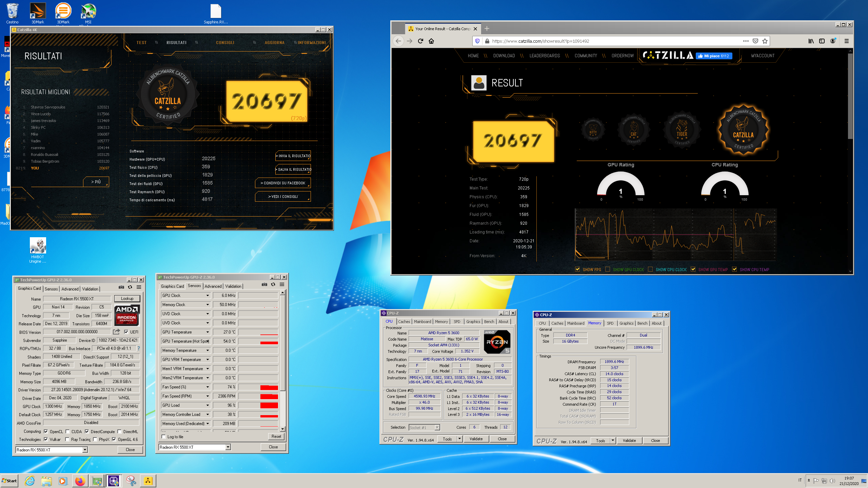
Task: Refresh the GPU-Z Sensors window
Action: [273, 285]
